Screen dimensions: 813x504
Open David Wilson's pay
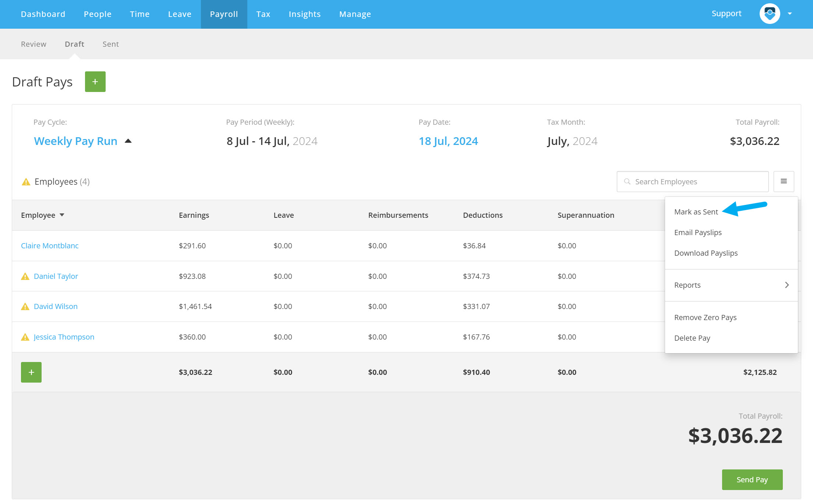pyautogui.click(x=56, y=306)
